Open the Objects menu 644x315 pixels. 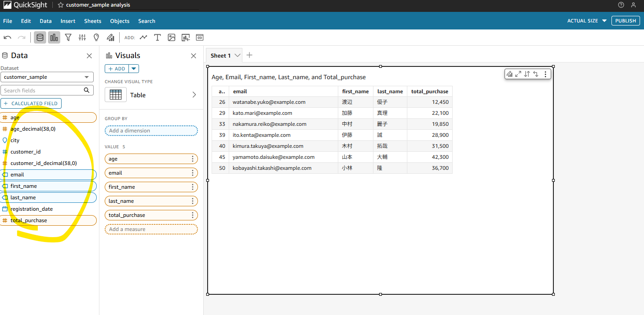[x=120, y=21]
